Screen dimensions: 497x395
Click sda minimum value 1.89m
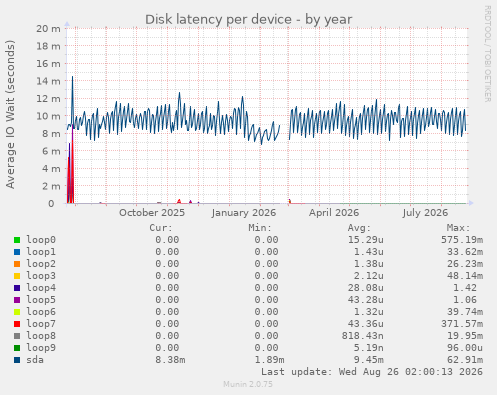[x=269, y=360]
